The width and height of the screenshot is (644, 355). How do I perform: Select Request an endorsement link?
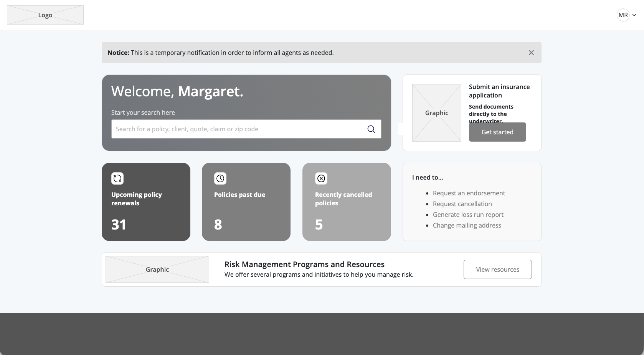pyautogui.click(x=469, y=193)
